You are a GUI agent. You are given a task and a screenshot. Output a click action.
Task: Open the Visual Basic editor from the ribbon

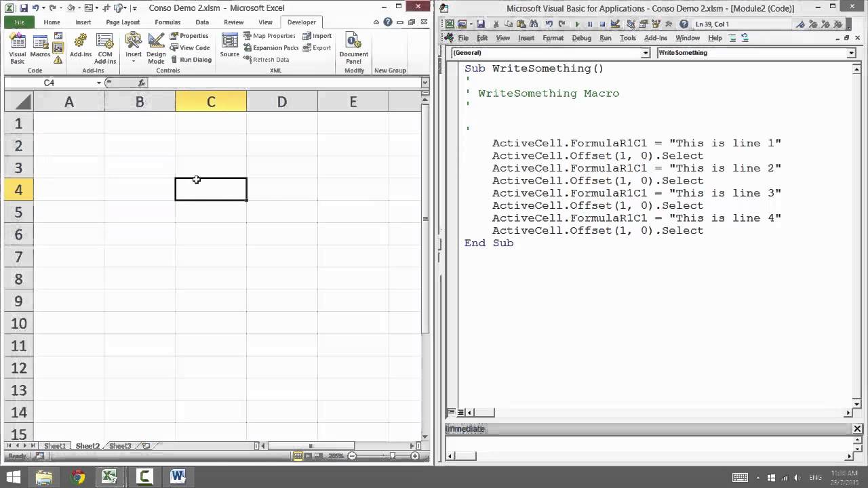18,48
